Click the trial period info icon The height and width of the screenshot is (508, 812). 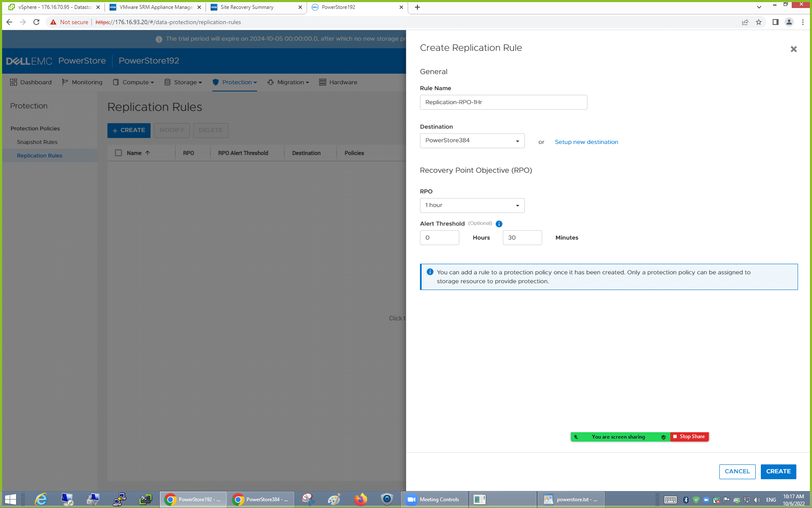point(159,39)
